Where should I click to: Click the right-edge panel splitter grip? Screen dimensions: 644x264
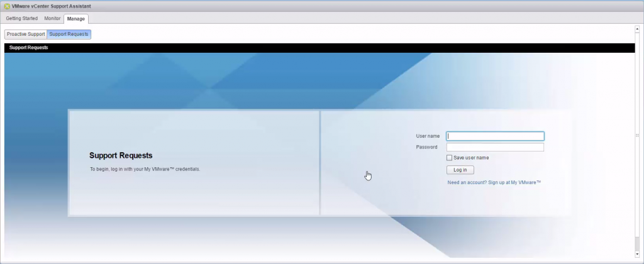click(636, 135)
